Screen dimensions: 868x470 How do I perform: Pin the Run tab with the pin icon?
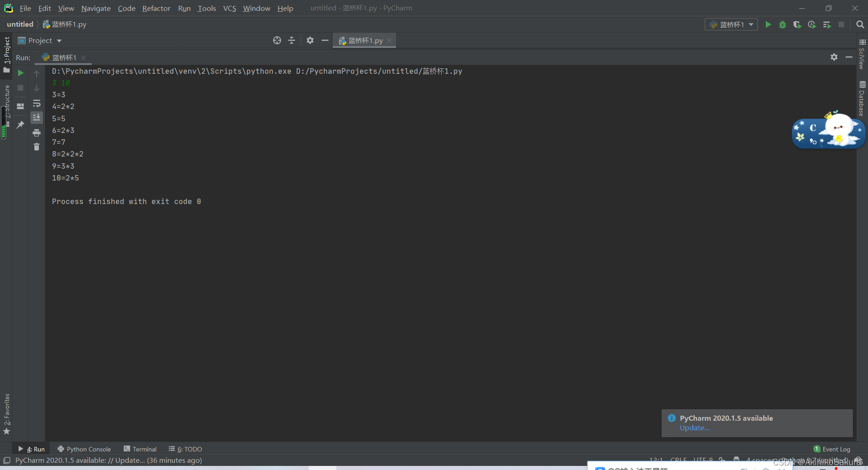click(20, 125)
